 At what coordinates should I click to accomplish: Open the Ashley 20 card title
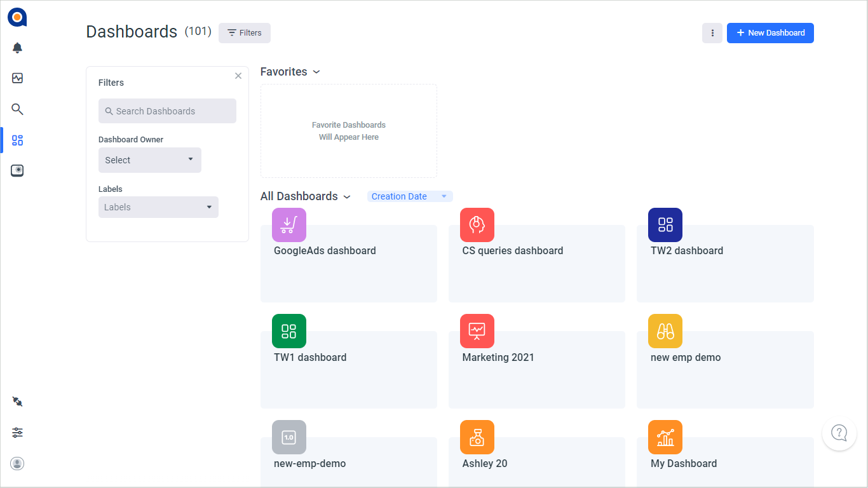485,463
